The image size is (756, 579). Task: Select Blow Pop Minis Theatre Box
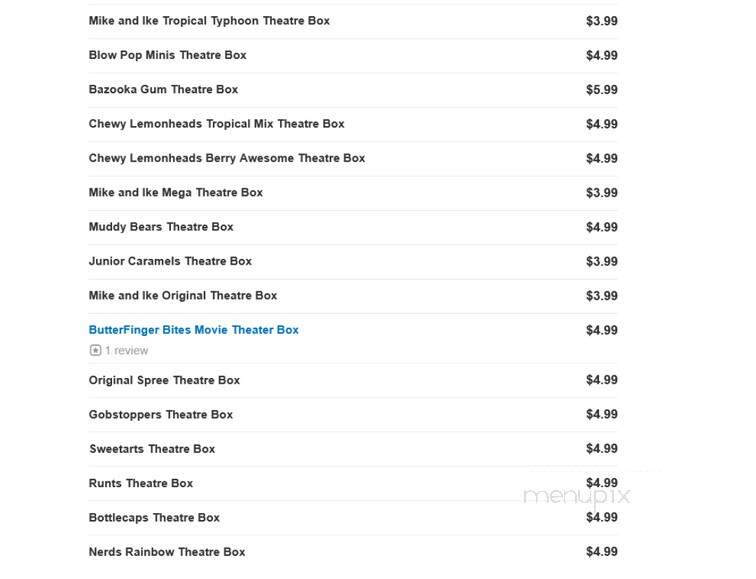[167, 55]
